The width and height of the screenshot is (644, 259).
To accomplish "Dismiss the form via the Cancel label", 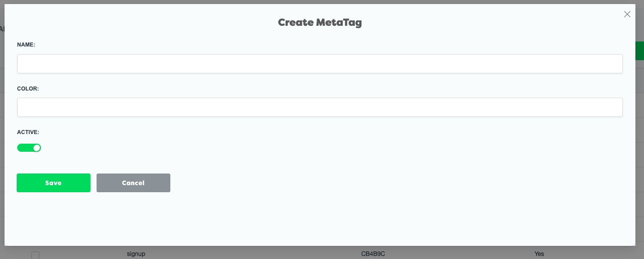I will [133, 183].
